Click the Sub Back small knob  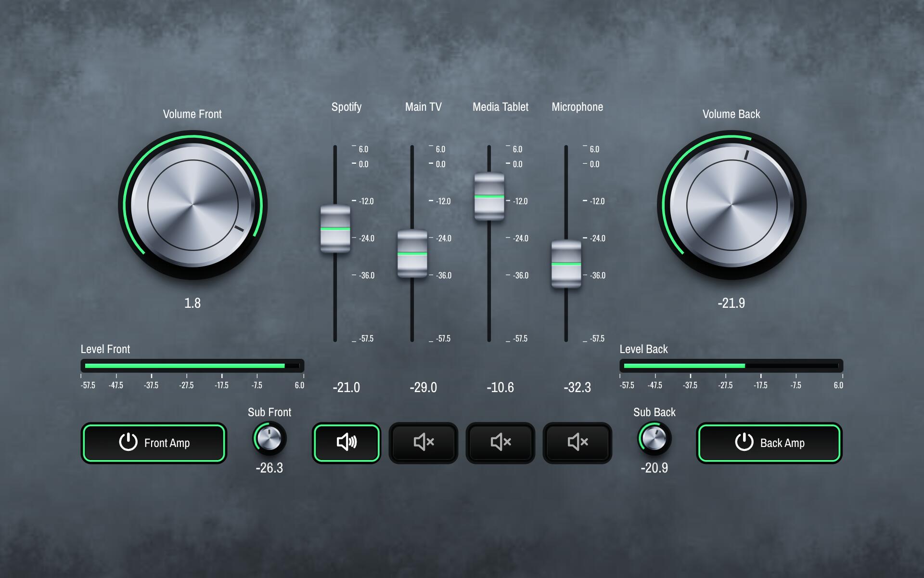(654, 438)
